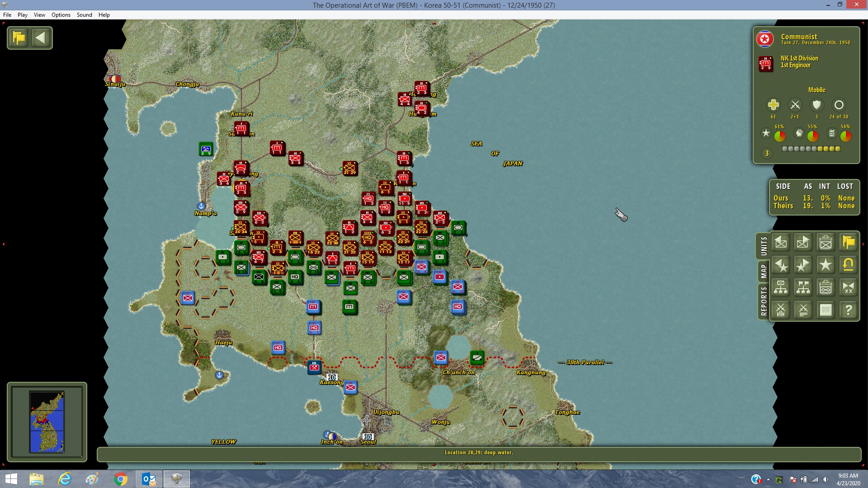Click the Chongju city label
Viewport: 868px width, 488px height.
point(187,84)
